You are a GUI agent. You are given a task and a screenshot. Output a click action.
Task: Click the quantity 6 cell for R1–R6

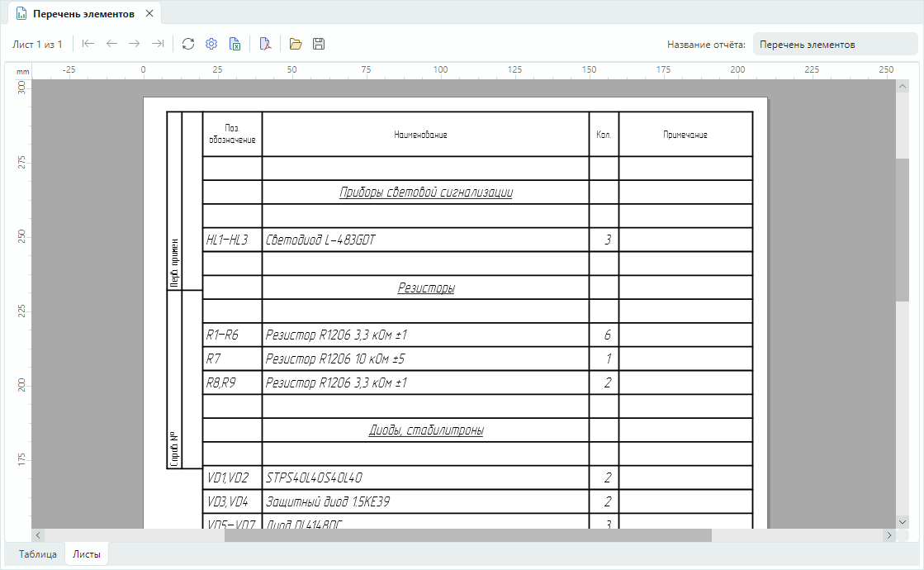pos(604,335)
